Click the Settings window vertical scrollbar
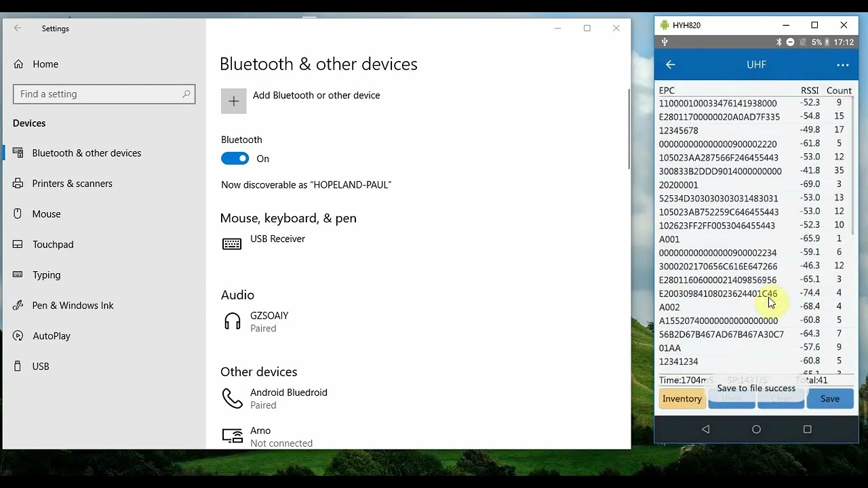 click(x=629, y=129)
